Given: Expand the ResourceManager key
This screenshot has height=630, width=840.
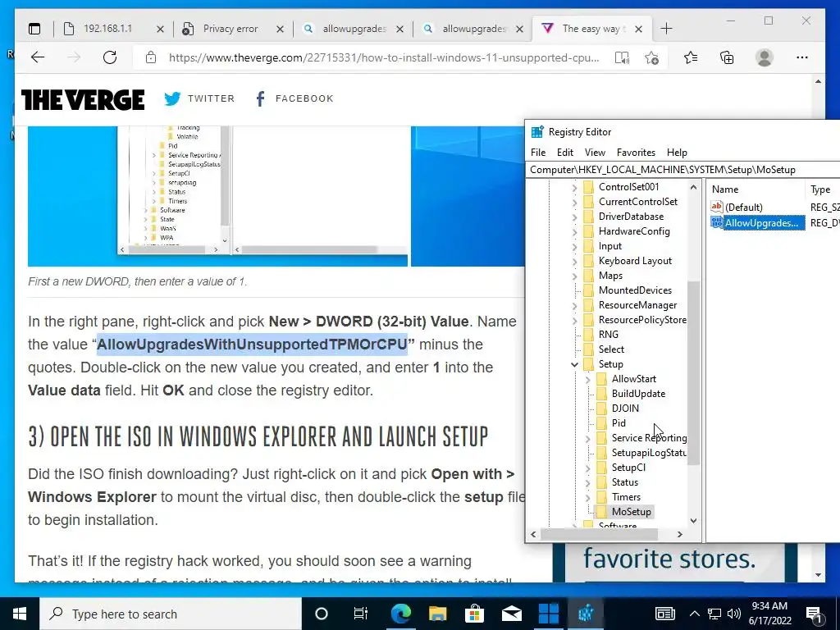Looking at the screenshot, I should click(x=575, y=305).
